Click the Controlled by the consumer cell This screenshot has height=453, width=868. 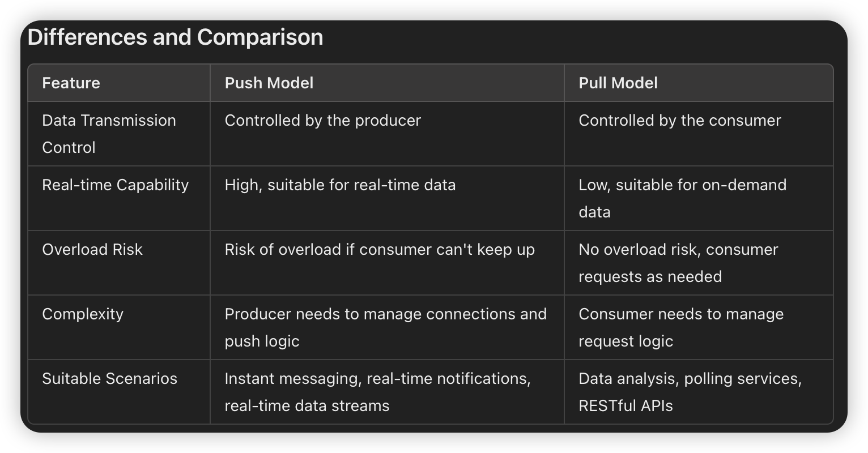pos(699,134)
